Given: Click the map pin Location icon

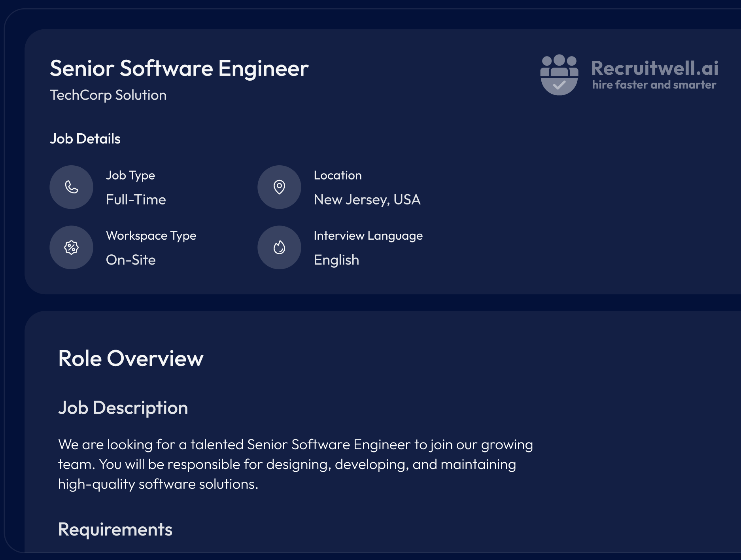Looking at the screenshot, I should tap(279, 187).
